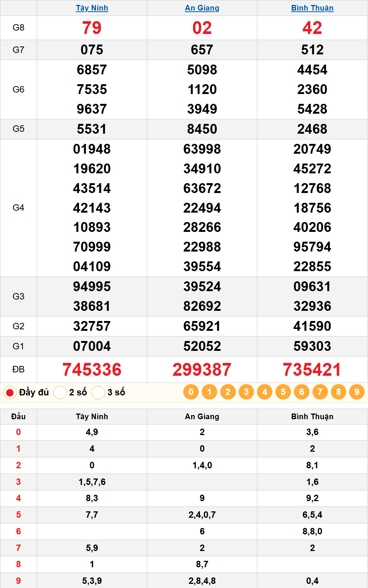368x588 pixels.
Task: Choose the orange digit 3 filter circle
Action: click(x=246, y=392)
